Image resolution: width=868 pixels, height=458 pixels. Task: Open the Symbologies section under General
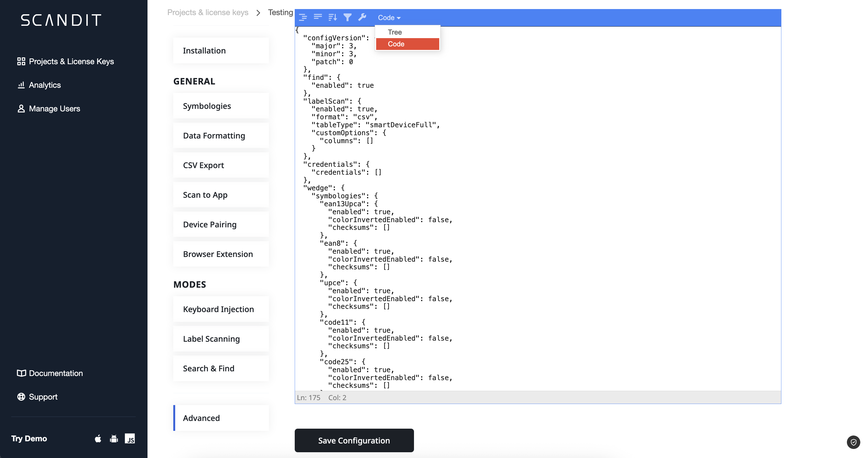point(207,106)
